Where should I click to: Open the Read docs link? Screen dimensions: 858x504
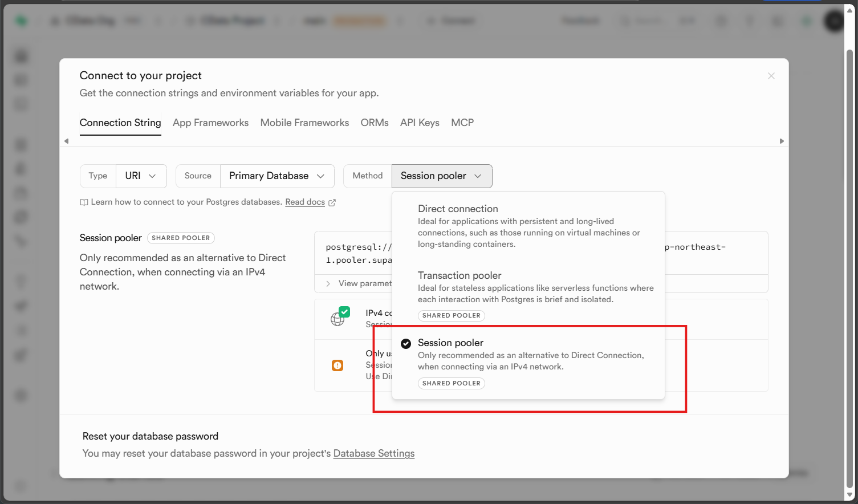(x=304, y=202)
